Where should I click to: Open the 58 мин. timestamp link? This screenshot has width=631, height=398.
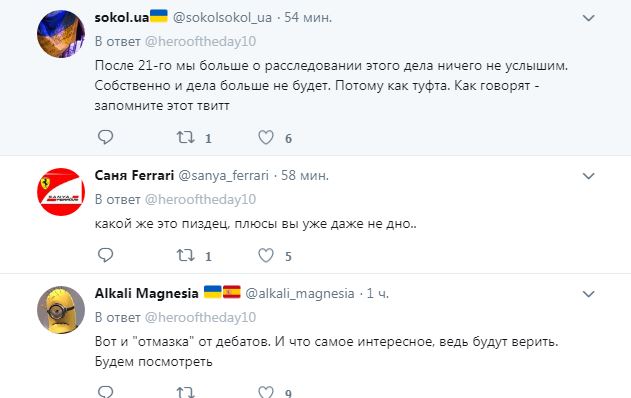pos(305,175)
